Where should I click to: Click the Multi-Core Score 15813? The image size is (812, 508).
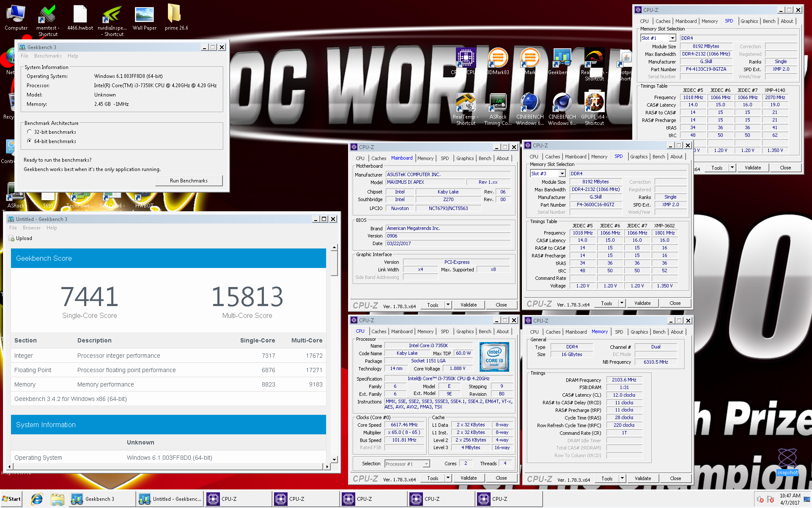click(x=247, y=296)
